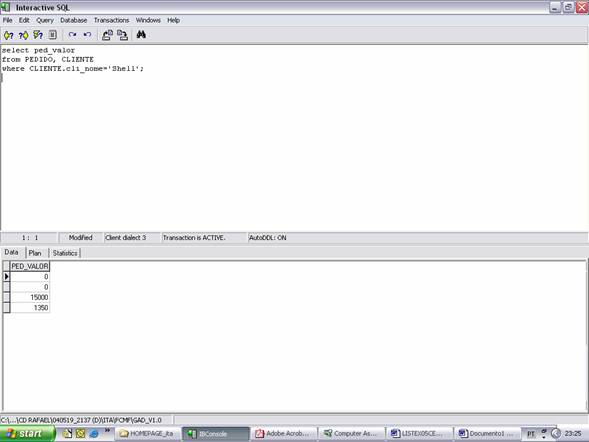This screenshot has width=589, height=442.
Task: Click the Next Query toolbar icon
Action: [x=24, y=35]
